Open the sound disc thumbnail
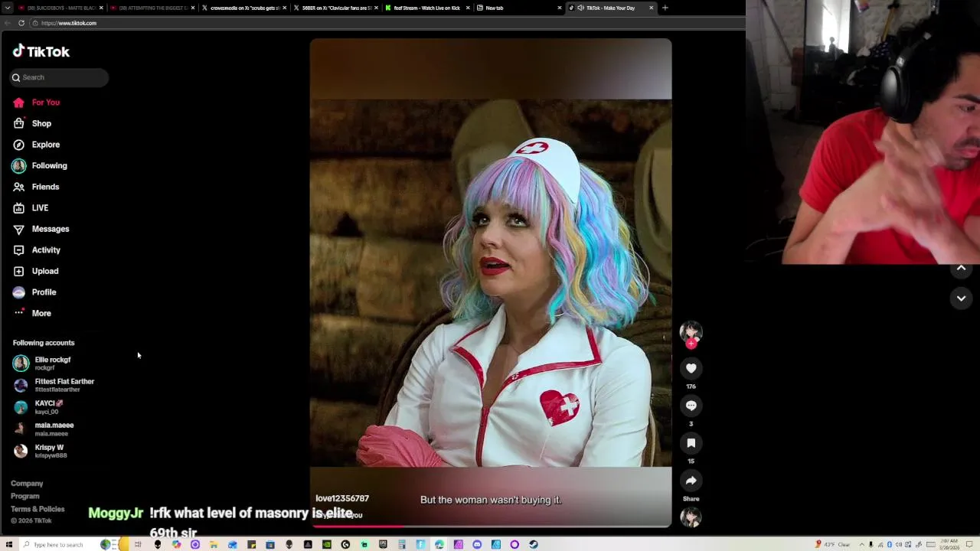980x551 pixels. pyautogui.click(x=691, y=518)
